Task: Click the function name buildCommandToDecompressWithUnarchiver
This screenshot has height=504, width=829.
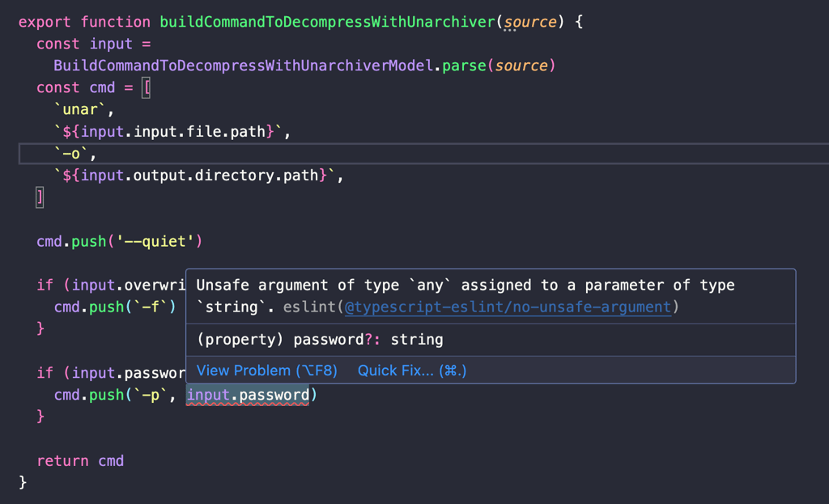Action: (x=327, y=22)
